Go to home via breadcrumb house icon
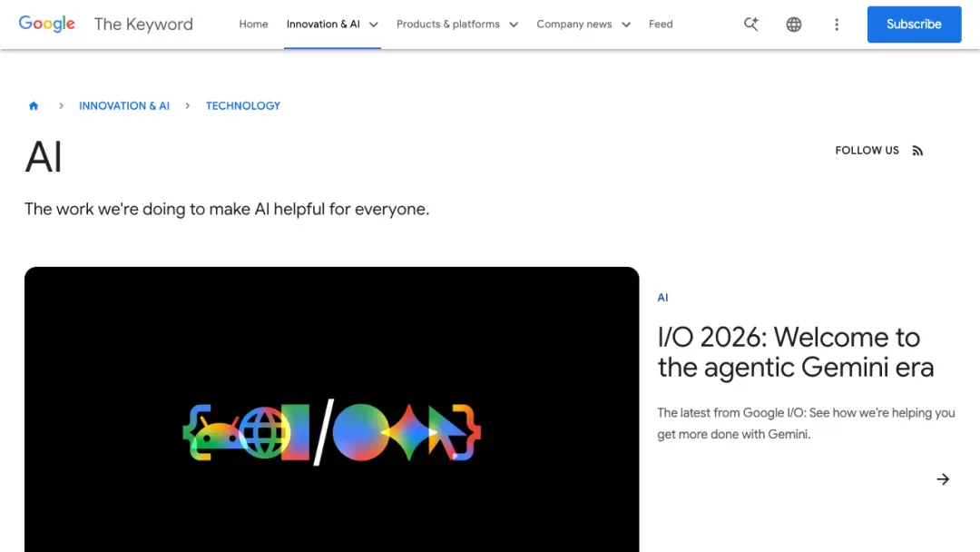This screenshot has width=980, height=552. point(34,105)
